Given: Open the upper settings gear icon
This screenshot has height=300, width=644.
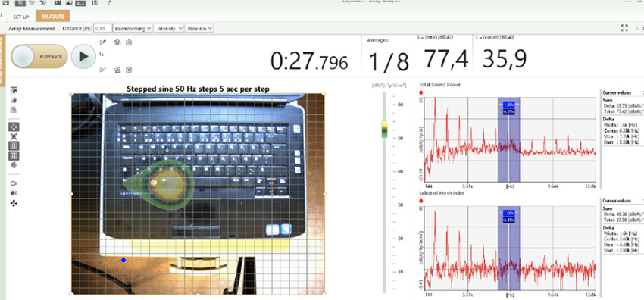Looking at the screenshot, I should point(129,42).
